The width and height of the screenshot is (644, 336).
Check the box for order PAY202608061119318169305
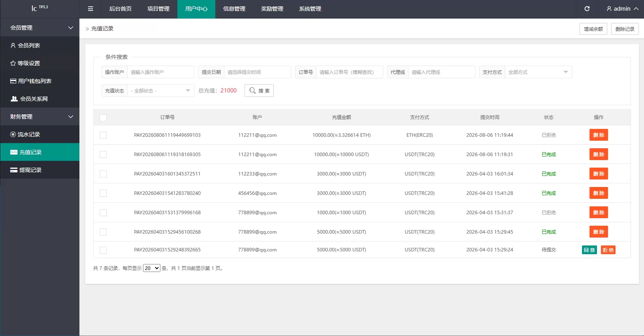pyautogui.click(x=103, y=155)
